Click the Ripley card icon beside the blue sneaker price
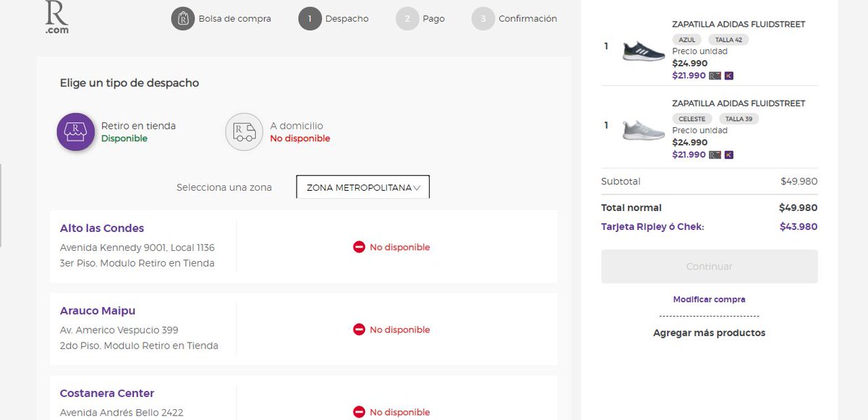 pos(715,75)
